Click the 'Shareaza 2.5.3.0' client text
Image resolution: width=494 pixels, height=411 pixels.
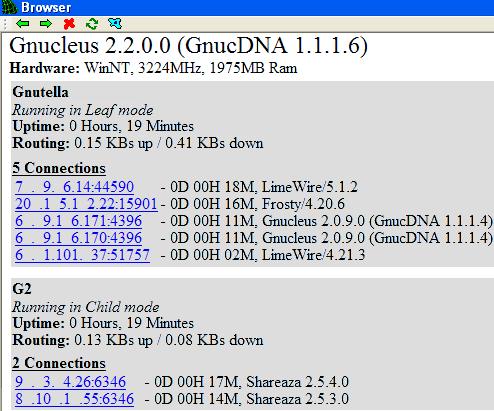(297, 399)
